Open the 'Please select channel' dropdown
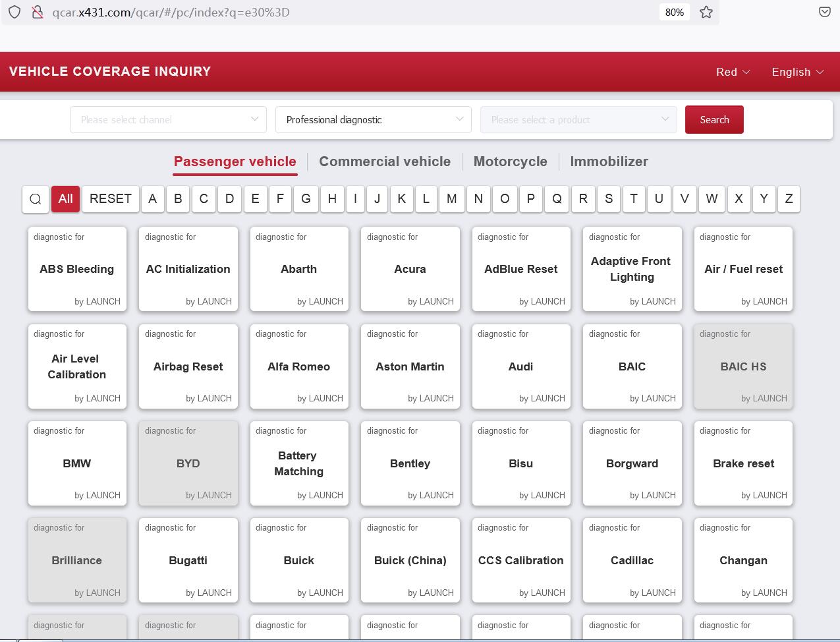The height and width of the screenshot is (642, 840). tap(168, 119)
